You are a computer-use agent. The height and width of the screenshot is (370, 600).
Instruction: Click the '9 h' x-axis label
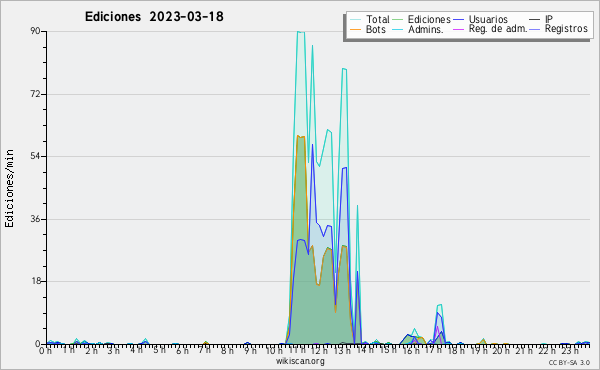point(250,350)
